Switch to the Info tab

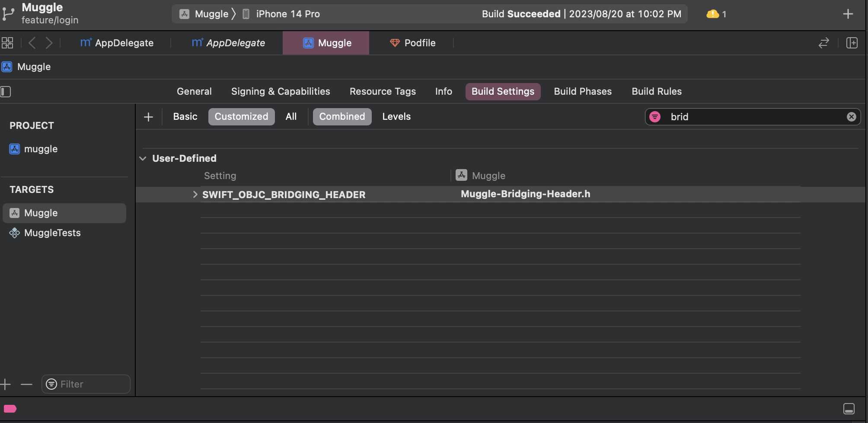(444, 92)
